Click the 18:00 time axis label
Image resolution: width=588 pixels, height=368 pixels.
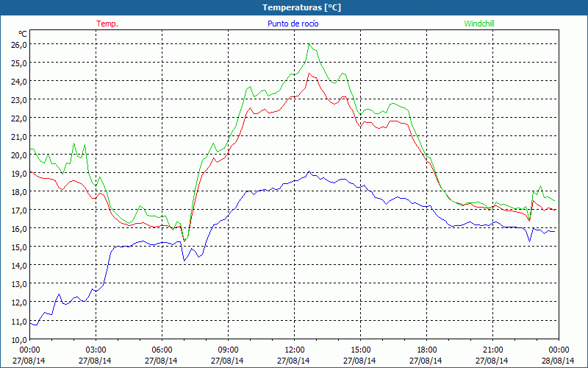point(427,350)
